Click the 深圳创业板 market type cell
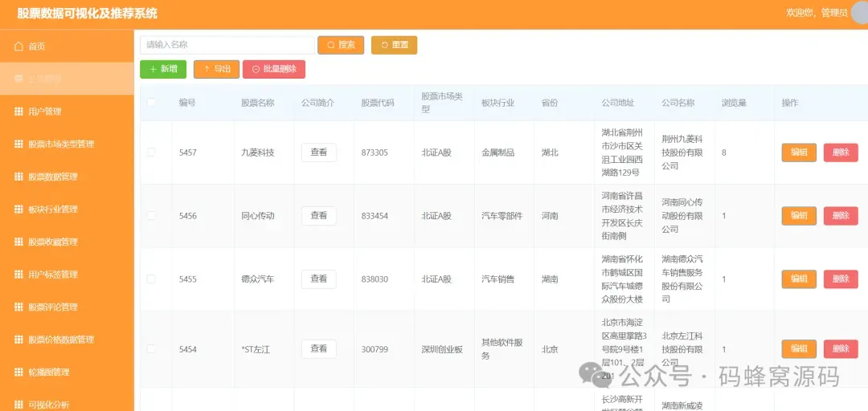868x411 pixels. (x=442, y=349)
